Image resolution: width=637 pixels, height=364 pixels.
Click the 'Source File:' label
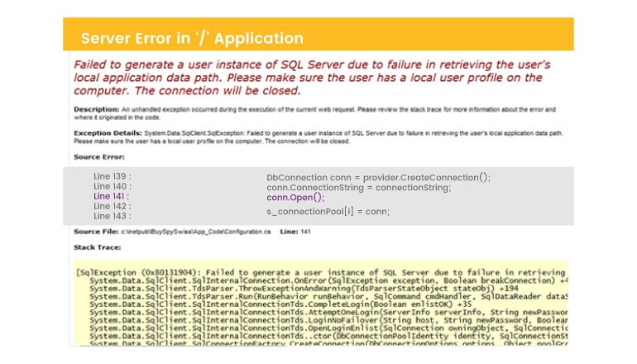point(96,232)
